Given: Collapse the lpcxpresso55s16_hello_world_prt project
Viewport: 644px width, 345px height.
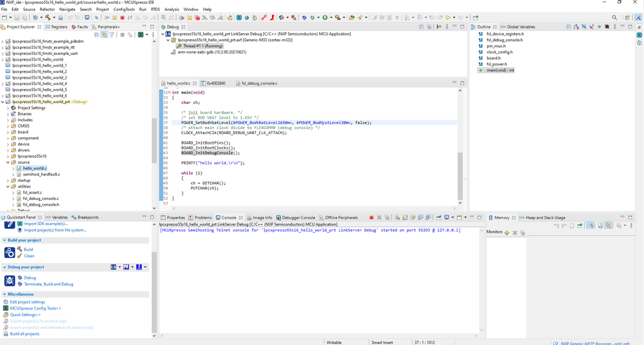Looking at the screenshot, I should (3, 102).
